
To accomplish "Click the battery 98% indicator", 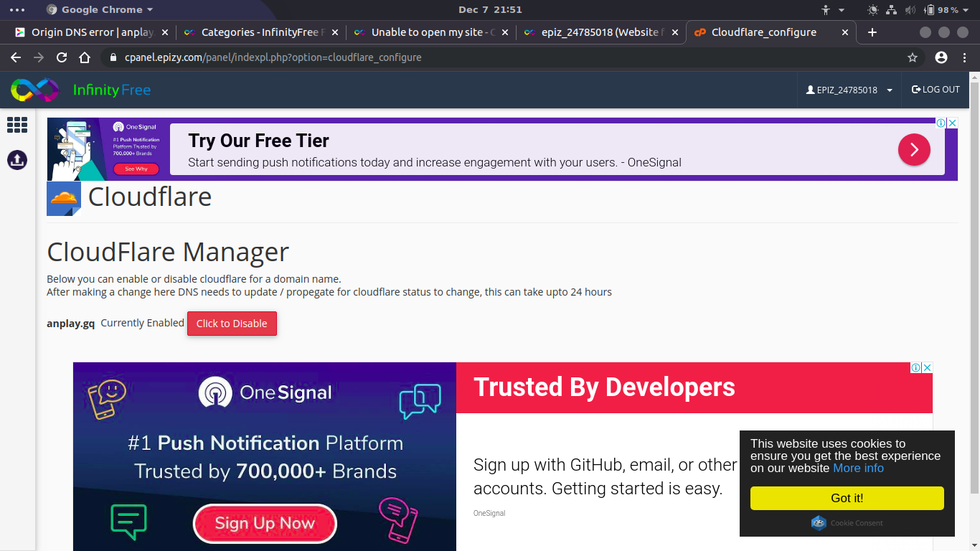I will click(941, 10).
